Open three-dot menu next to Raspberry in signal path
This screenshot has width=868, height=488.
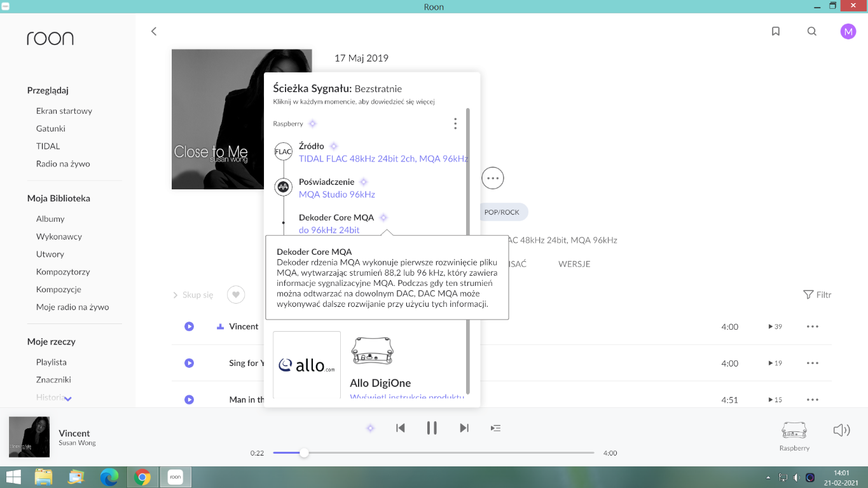(455, 124)
